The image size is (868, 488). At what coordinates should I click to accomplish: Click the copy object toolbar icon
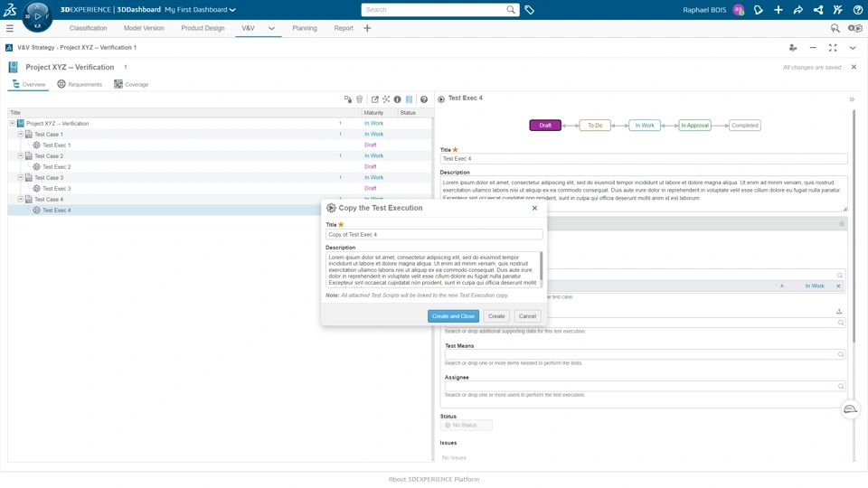[347, 99]
